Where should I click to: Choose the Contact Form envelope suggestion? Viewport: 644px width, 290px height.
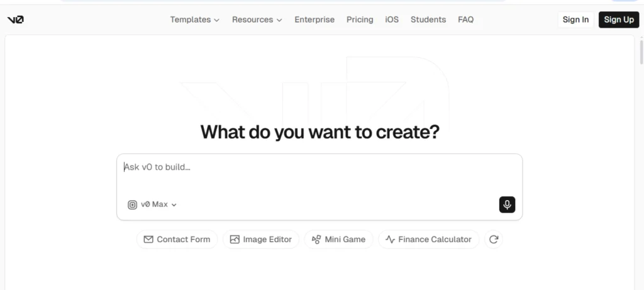click(177, 239)
